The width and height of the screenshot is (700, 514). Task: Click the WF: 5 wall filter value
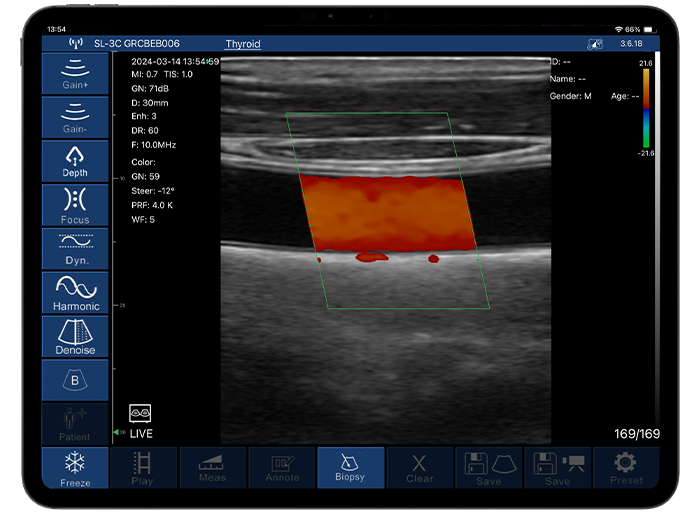143,219
